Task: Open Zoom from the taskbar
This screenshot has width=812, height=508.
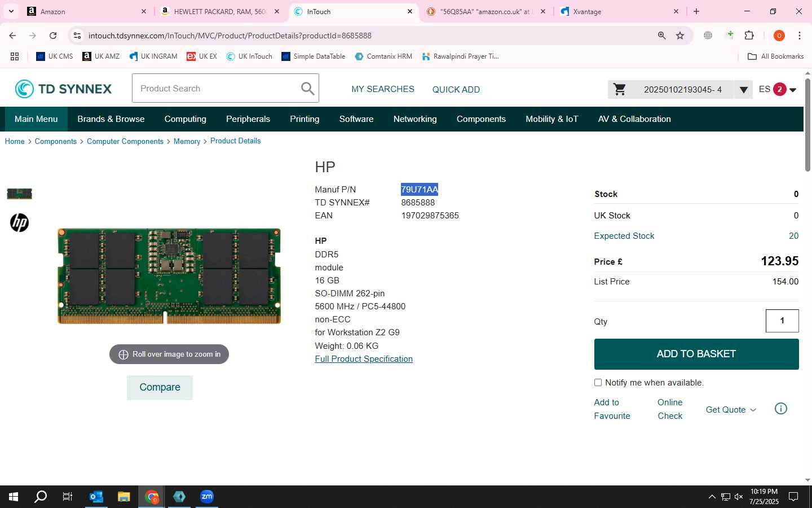Action: 207,497
